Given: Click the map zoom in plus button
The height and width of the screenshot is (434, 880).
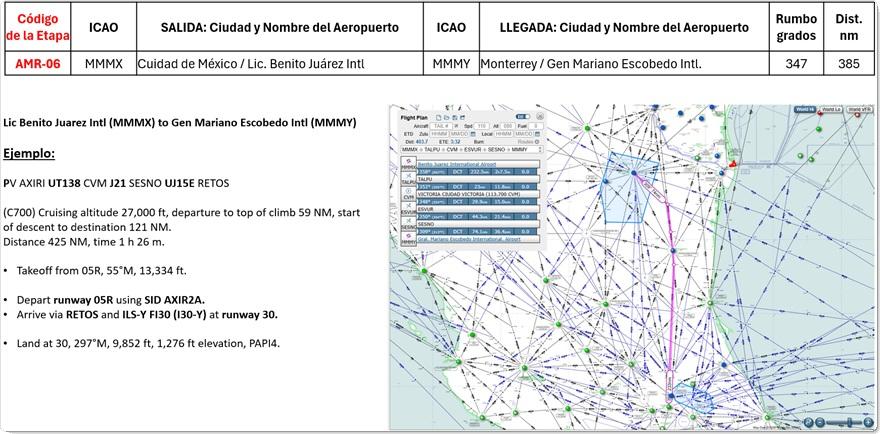Looking at the screenshot, I should pos(869,422).
